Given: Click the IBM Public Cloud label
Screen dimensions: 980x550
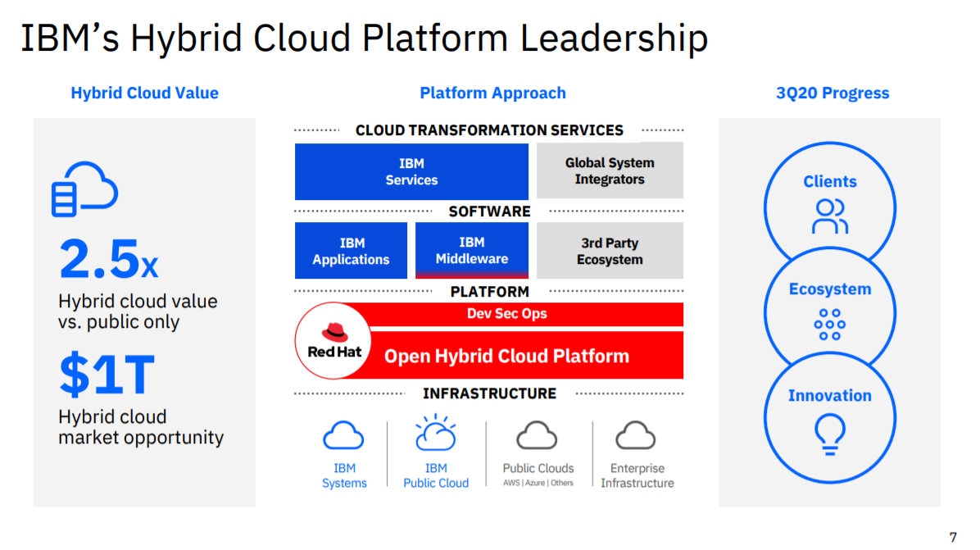Looking at the screenshot, I should [x=436, y=475].
